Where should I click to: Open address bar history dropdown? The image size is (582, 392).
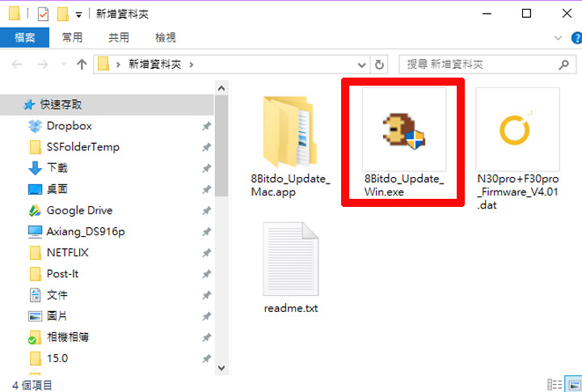[361, 65]
